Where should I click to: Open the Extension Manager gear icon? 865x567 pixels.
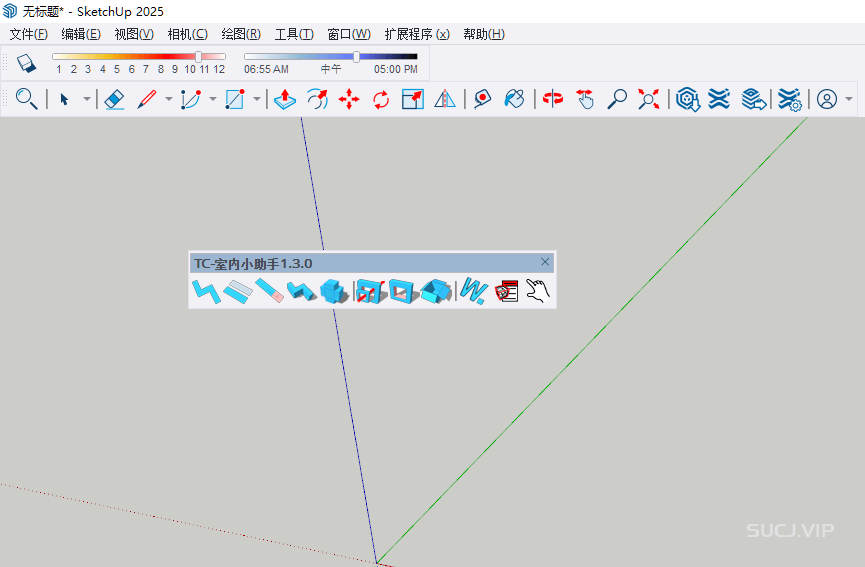[x=789, y=100]
